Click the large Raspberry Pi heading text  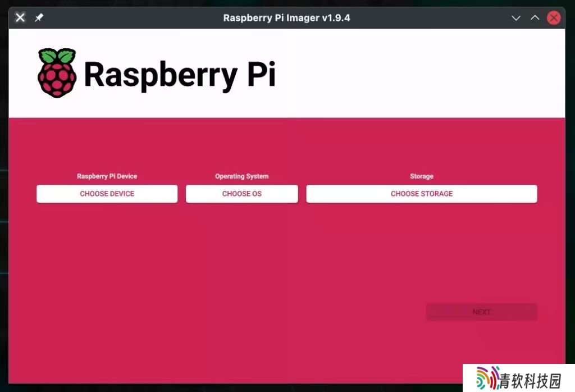180,75
